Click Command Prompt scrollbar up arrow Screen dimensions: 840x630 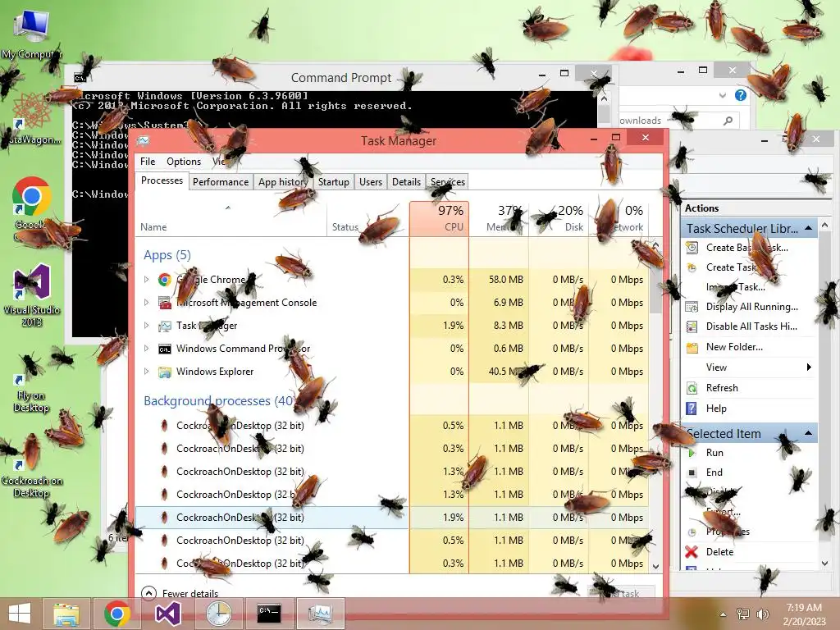tap(605, 98)
